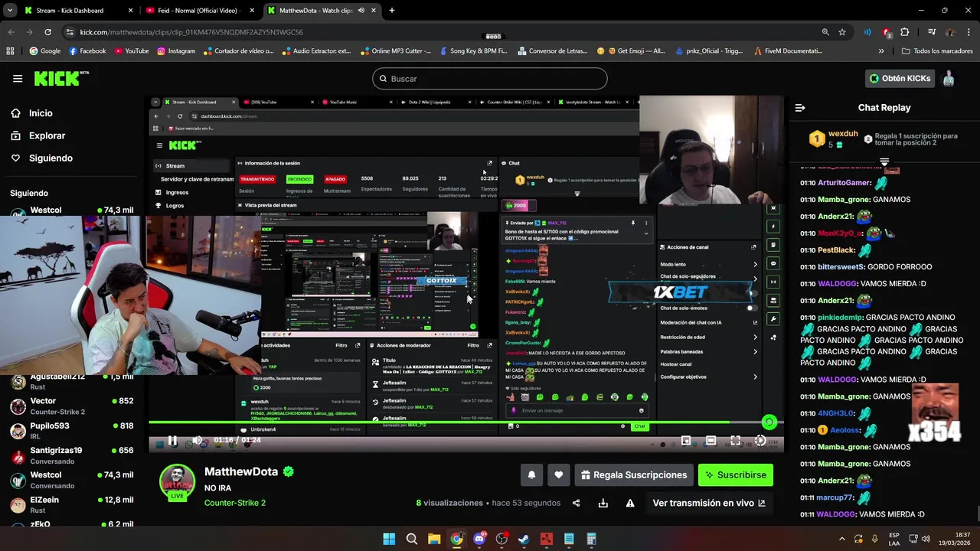
Task: Open the Counter-Strike 2 category link
Action: click(235, 503)
